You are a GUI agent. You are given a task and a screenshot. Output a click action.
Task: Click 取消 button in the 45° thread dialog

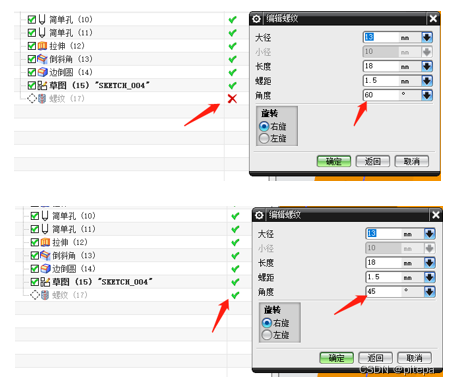click(415, 358)
